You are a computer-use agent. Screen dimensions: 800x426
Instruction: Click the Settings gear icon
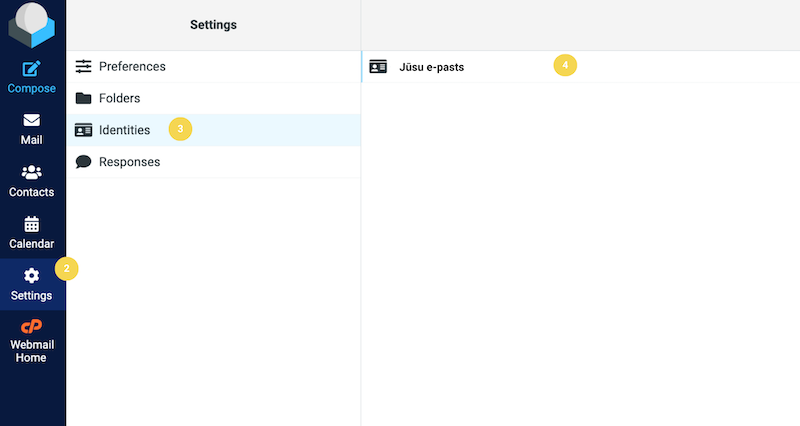[x=32, y=275]
